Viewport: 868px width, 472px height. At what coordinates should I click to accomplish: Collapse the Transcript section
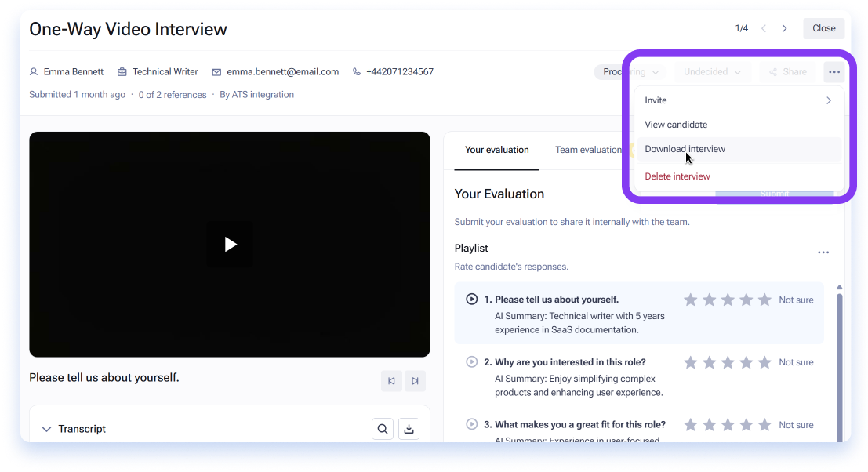click(46, 429)
